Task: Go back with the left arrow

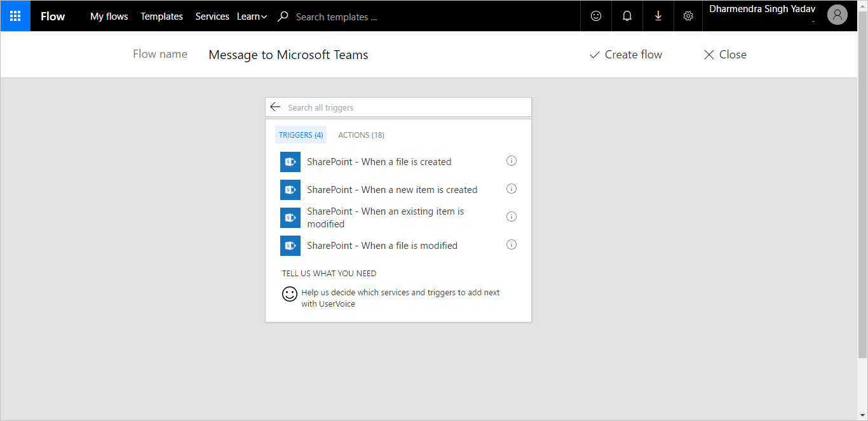Action: [x=275, y=107]
